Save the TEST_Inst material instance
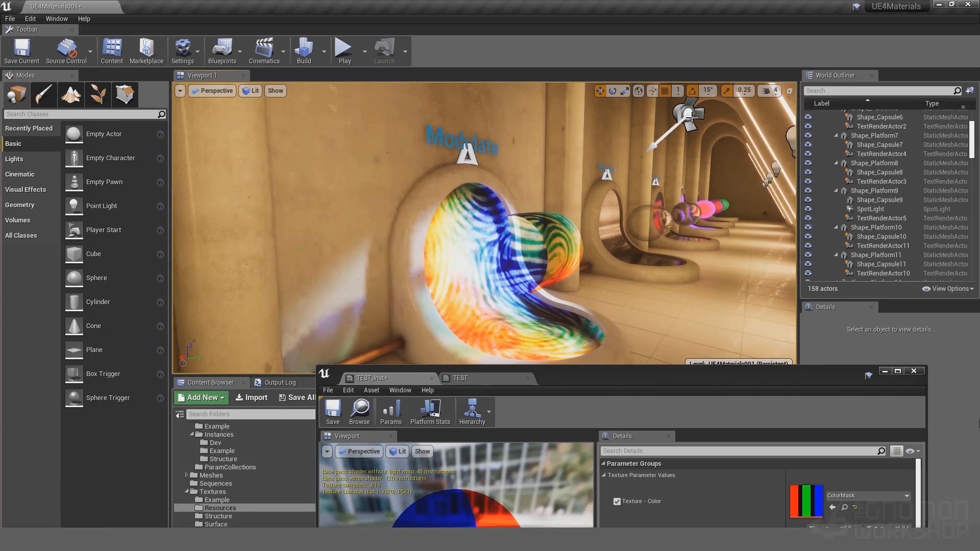The height and width of the screenshot is (551, 980). tap(332, 412)
